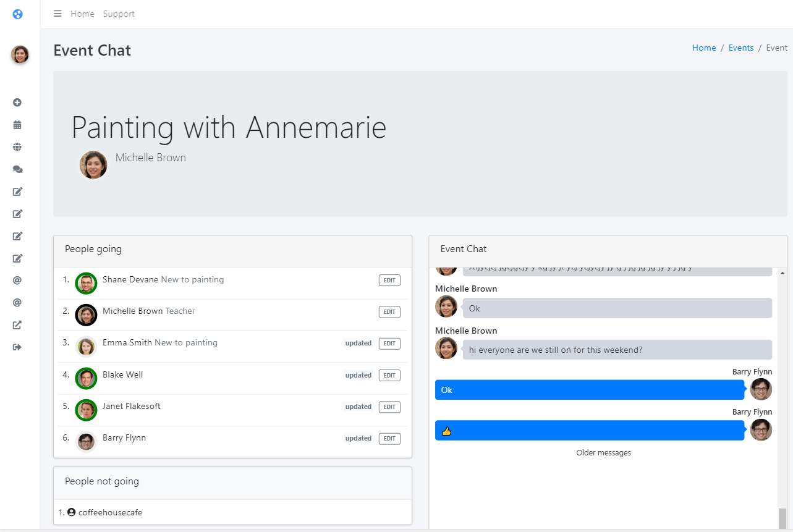The width and height of the screenshot is (793, 532).
Task: Click the sign-out arrow sidebar icon
Action: tap(17, 347)
